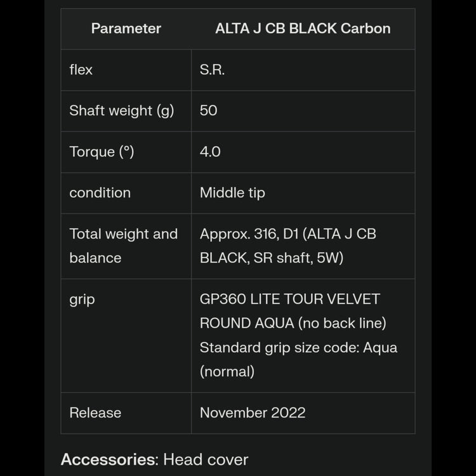This screenshot has height=476, width=476.
Task: Click the Shaft weight (g) label
Action: 121,110
